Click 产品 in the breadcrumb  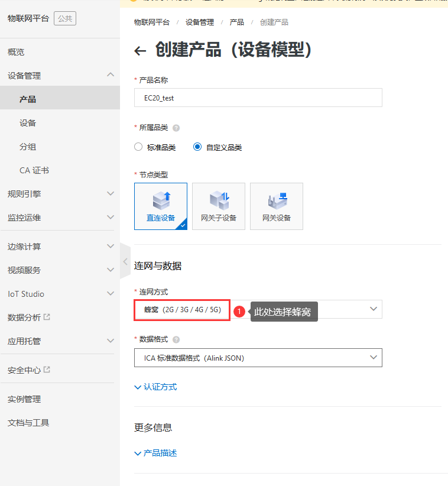point(236,22)
